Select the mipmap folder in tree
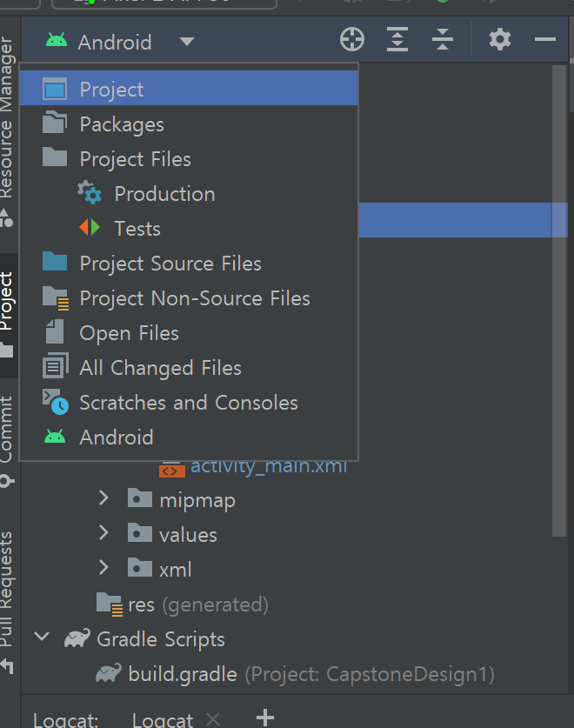Screen dimensions: 574x728 197,500
